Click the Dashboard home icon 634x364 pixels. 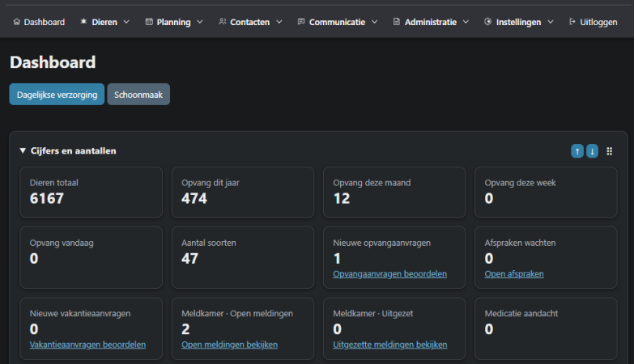pyautogui.click(x=16, y=22)
